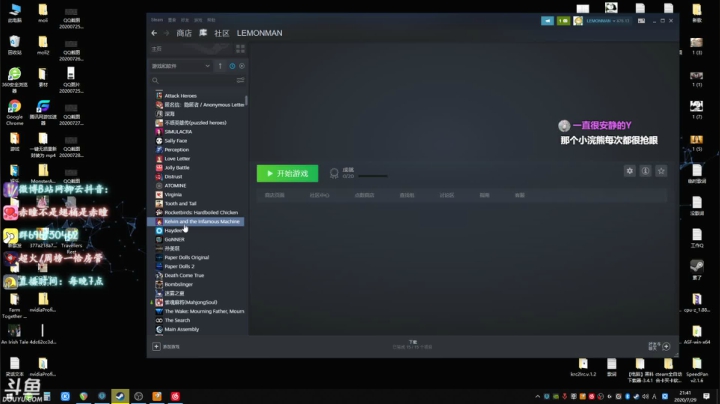
Task: Toggle the blue recent-activity clock filter
Action: pyautogui.click(x=232, y=66)
